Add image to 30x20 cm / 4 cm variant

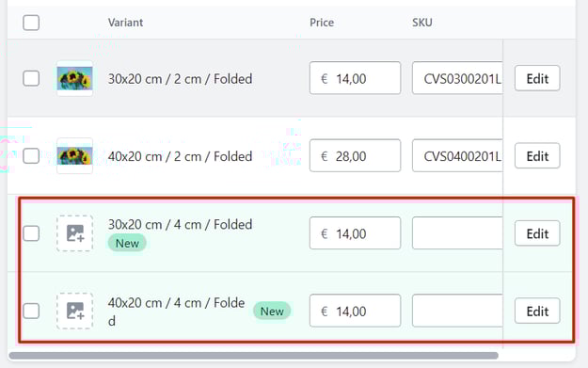click(75, 233)
